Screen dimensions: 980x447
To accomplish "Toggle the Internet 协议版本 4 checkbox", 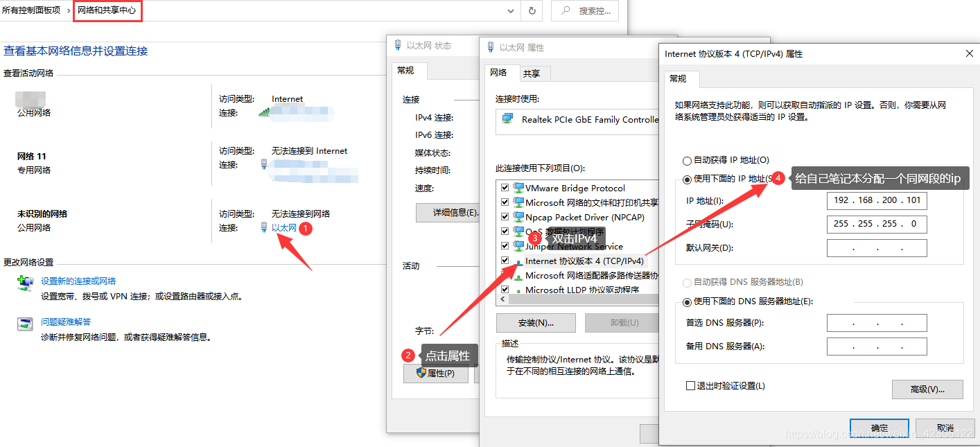I will (x=505, y=261).
